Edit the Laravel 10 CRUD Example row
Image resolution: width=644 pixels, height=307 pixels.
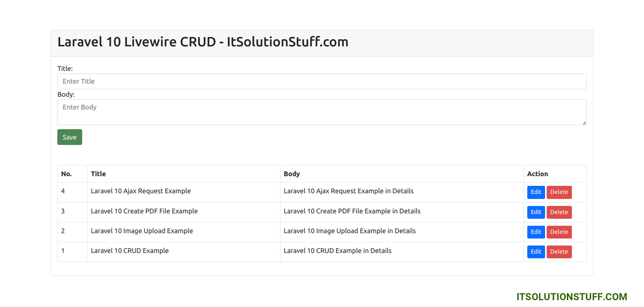click(x=536, y=252)
